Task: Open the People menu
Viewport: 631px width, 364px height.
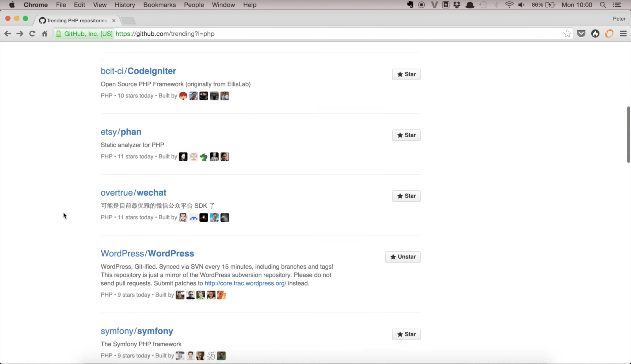Action: click(194, 5)
